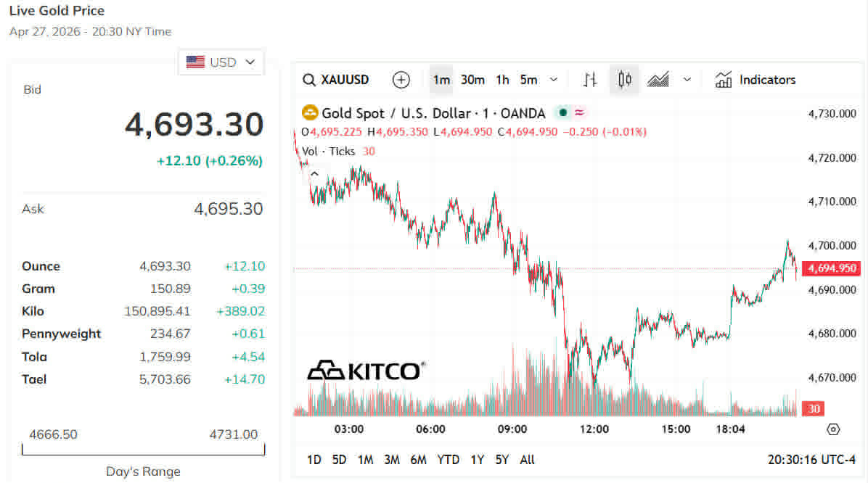Image resolution: width=868 pixels, height=483 pixels.
Task: Collapse the chart legend with the caret
Action: point(314,174)
